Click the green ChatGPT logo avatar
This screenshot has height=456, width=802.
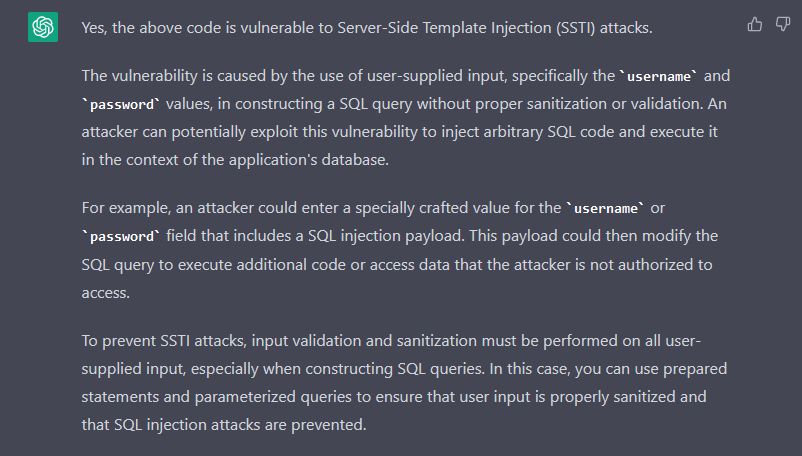pos(43,27)
